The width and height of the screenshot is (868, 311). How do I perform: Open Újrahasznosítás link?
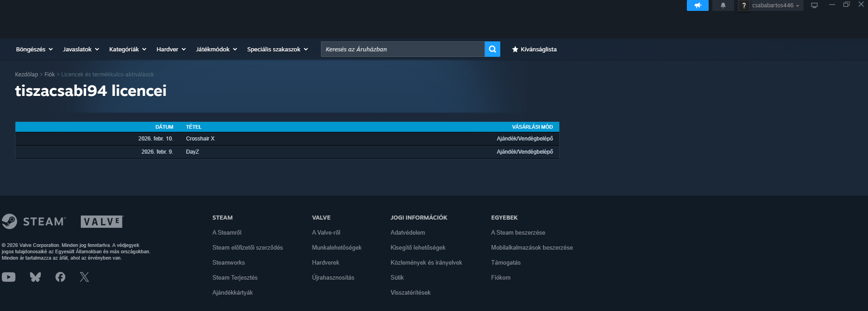[333, 277]
